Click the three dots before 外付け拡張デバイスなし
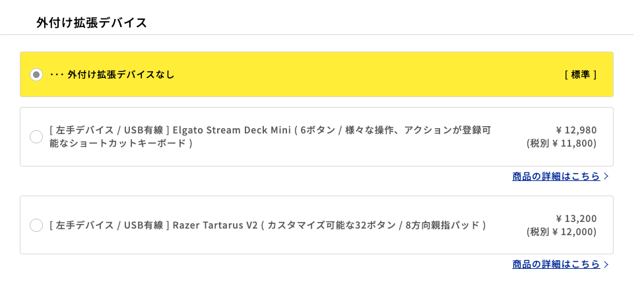 56,75
